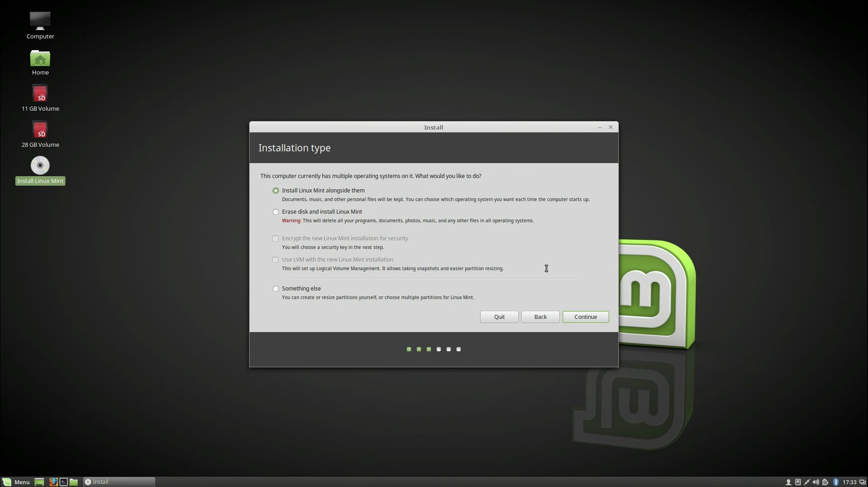Choose 'Erase disk and install Linux Mint'

tap(276, 212)
